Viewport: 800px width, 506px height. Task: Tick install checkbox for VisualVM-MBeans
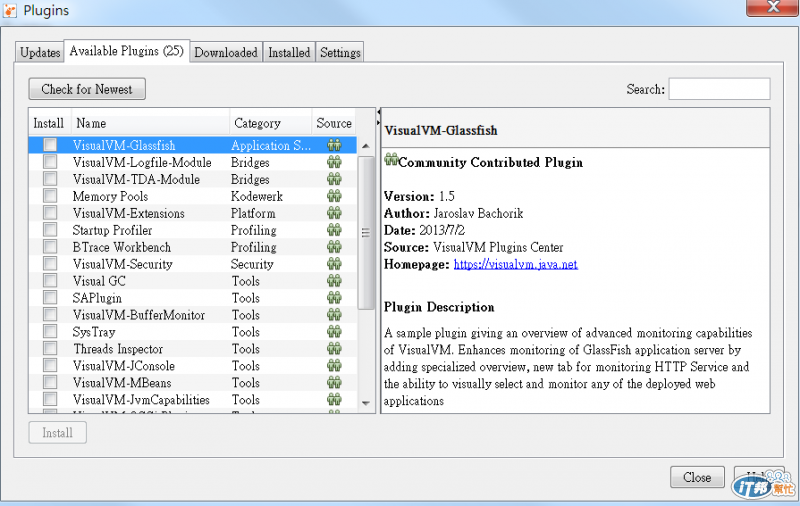coord(50,383)
